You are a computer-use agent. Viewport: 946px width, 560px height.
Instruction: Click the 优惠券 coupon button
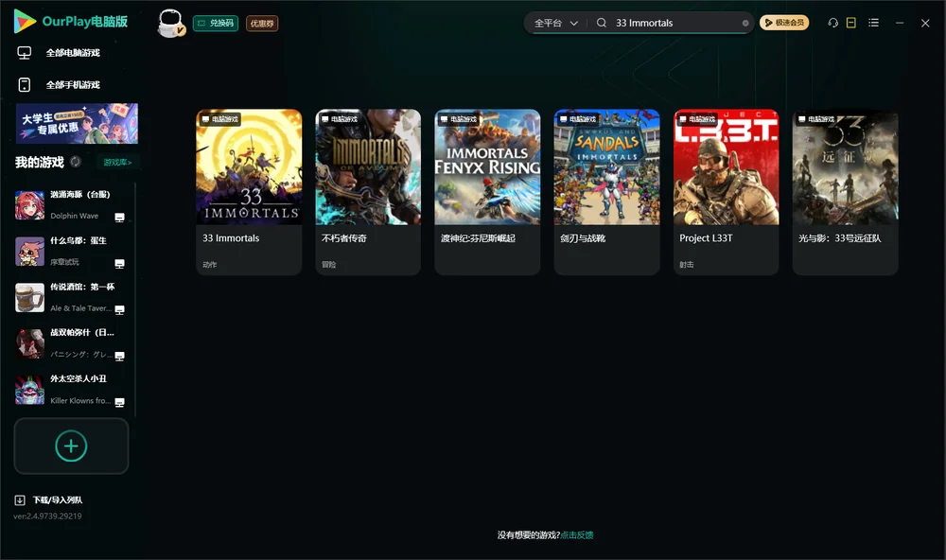click(262, 24)
